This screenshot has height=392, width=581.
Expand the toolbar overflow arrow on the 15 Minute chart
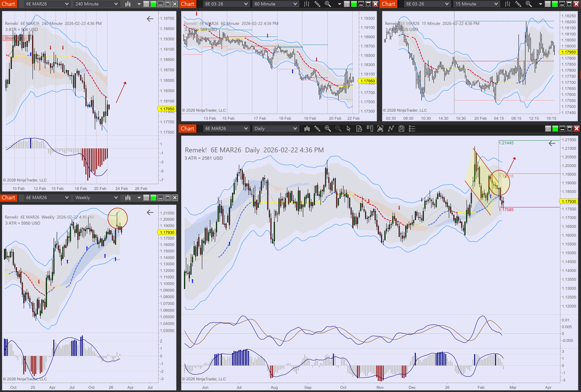[x=540, y=4]
